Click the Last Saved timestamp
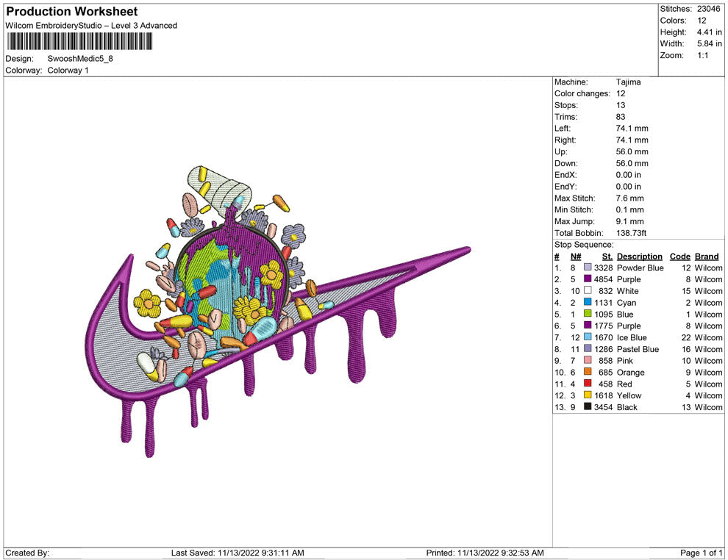Image resolution: width=728 pixels, height=560 pixels. tap(238, 553)
